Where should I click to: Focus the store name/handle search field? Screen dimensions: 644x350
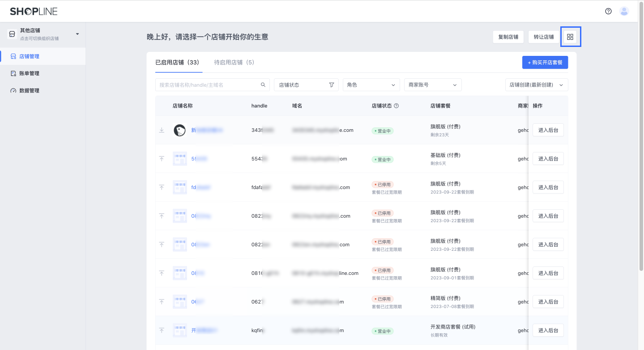[213, 84]
